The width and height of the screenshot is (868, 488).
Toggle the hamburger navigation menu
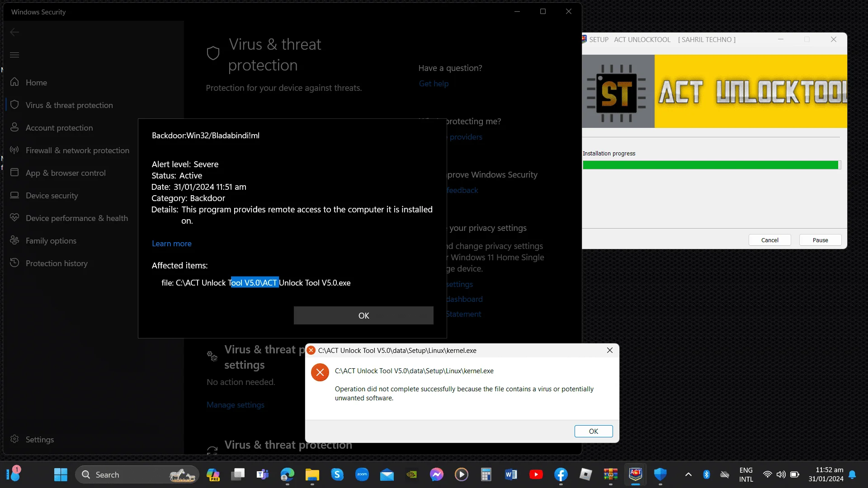(x=14, y=55)
